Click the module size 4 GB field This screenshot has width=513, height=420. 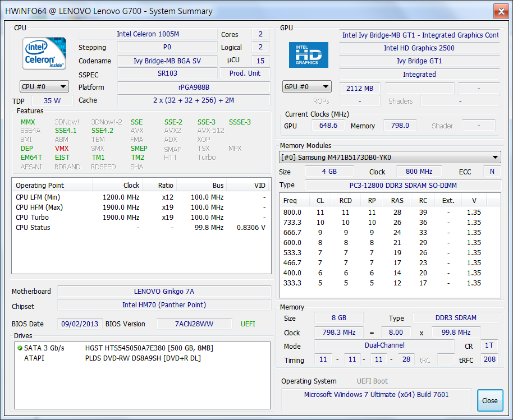pos(329,171)
